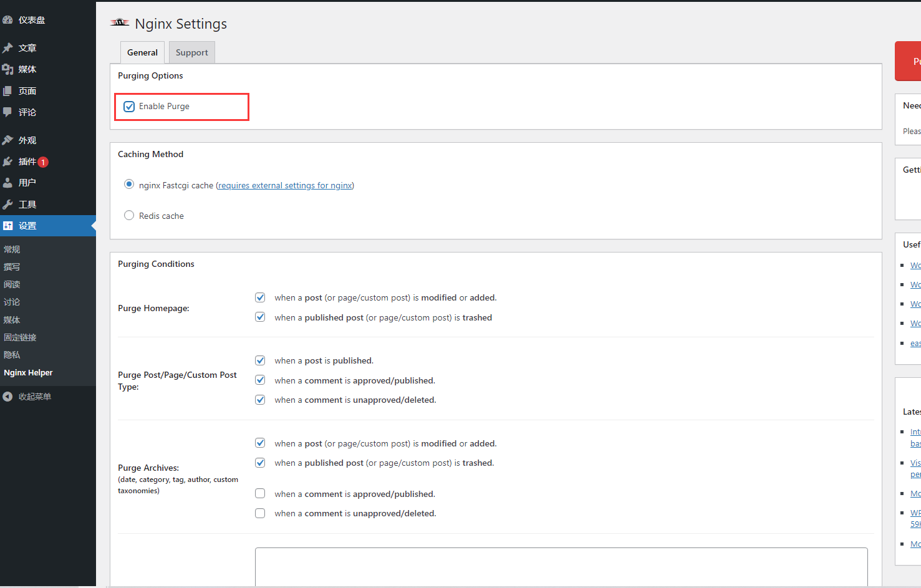Open the 外观 appearance brush icon

click(x=7, y=140)
